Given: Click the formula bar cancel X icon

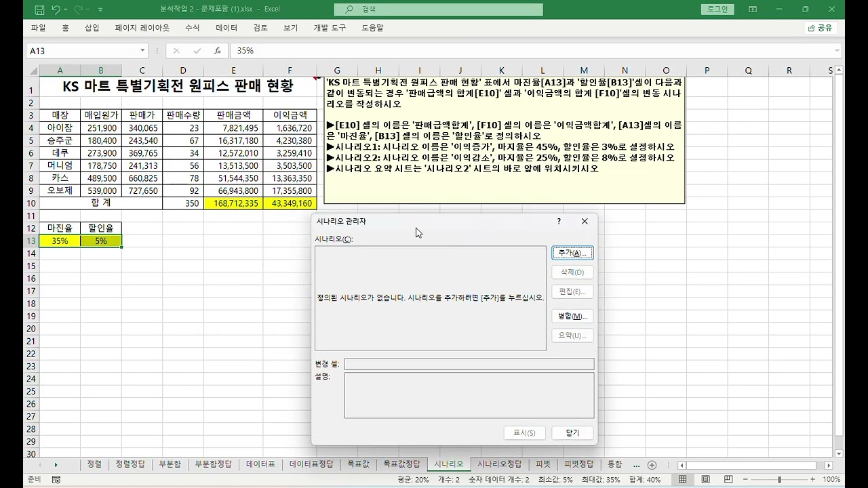Looking at the screenshot, I should tap(176, 51).
